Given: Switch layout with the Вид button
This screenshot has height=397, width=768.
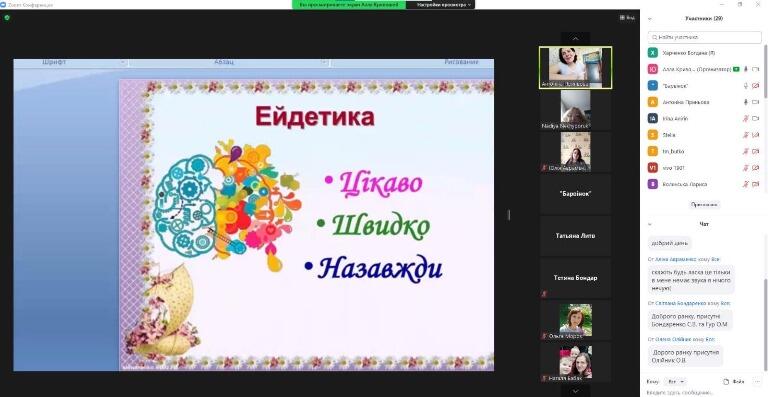Looking at the screenshot, I should (627, 18).
